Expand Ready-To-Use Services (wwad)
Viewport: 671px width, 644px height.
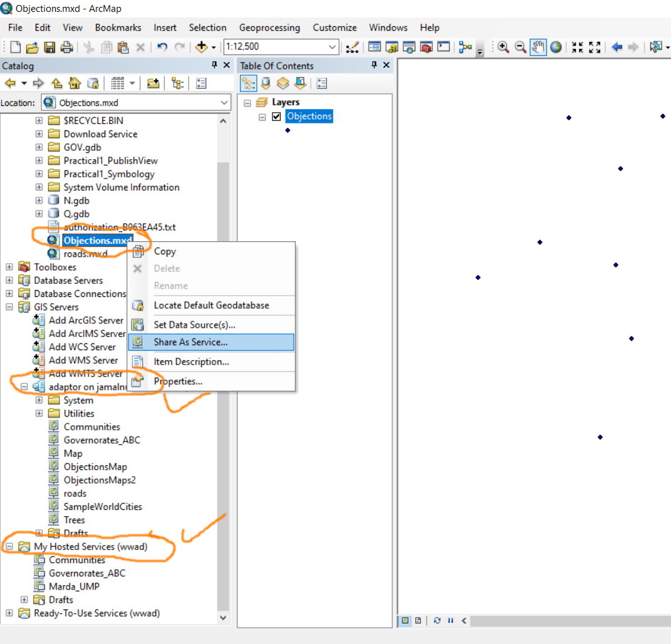(9, 613)
